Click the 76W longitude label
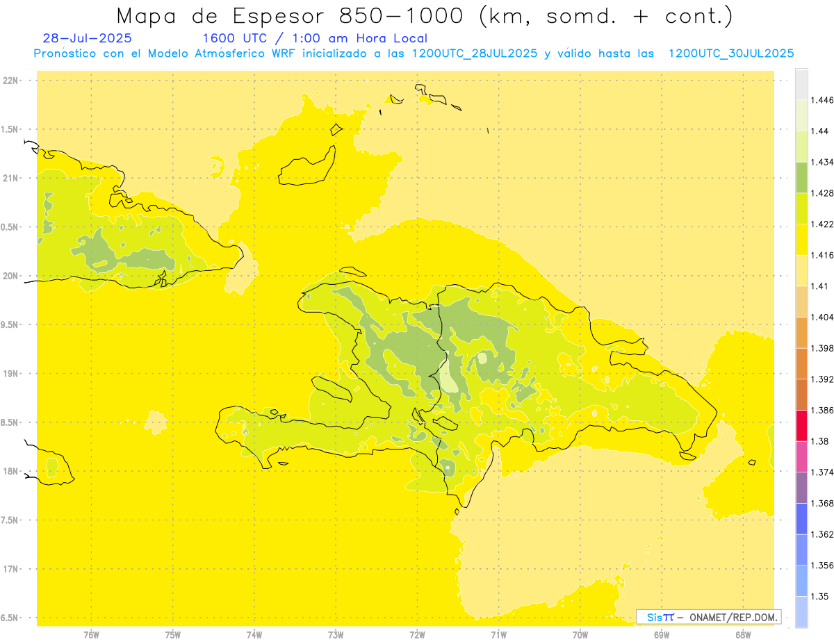834x644 pixels. 91,635
